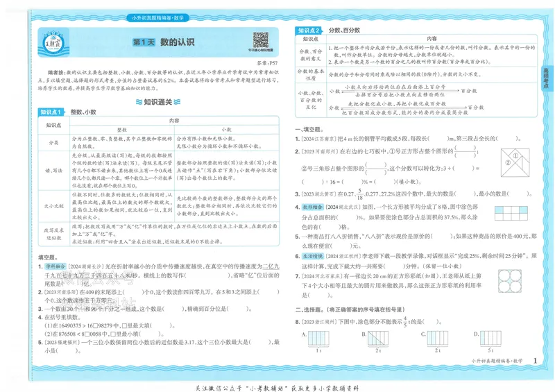Screen dimensions: 555x392
Task: Click the bottom line 关注微信公众号 notice
Action: pyautogui.click(x=277, y=388)
